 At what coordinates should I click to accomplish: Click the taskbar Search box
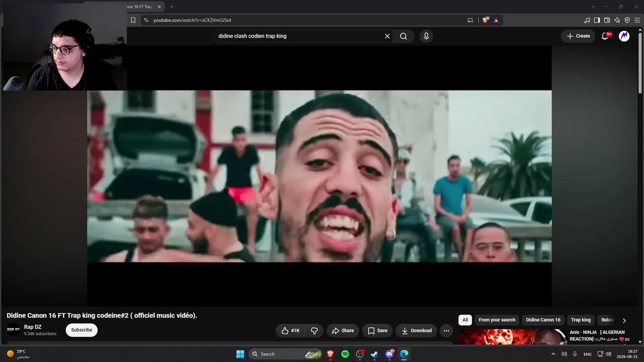pos(286,354)
